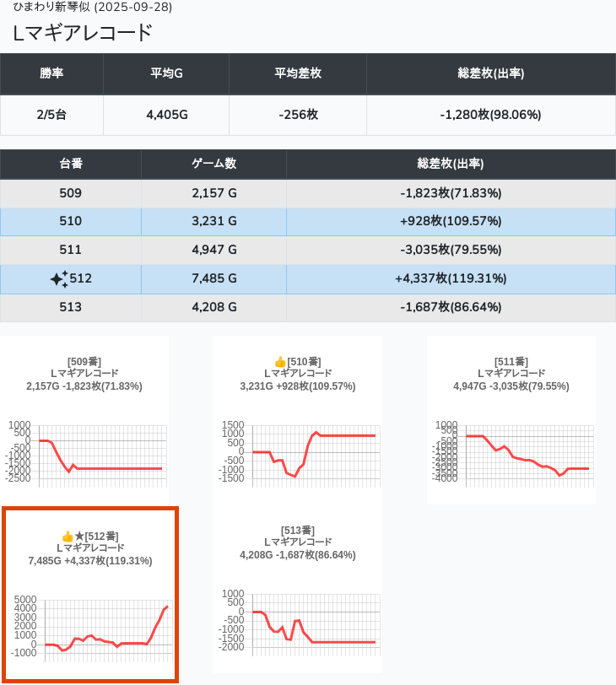Sort by the ゲーム数 column header

coord(213,164)
